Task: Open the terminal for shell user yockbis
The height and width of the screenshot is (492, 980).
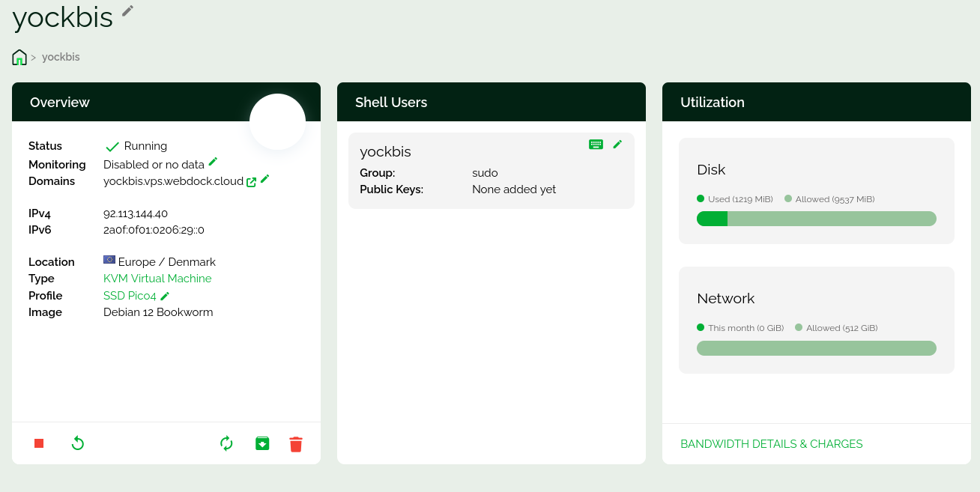Action: pos(596,145)
